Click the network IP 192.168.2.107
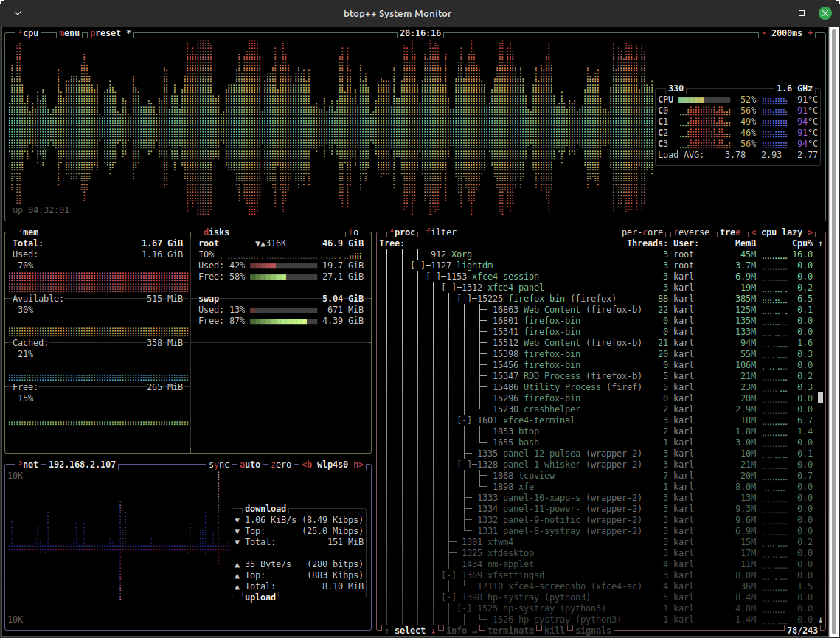Viewport: 840px width, 638px height. pos(82,465)
